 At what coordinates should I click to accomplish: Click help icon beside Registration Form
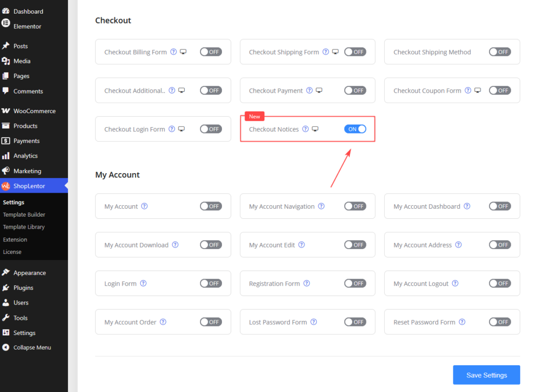pos(307,283)
